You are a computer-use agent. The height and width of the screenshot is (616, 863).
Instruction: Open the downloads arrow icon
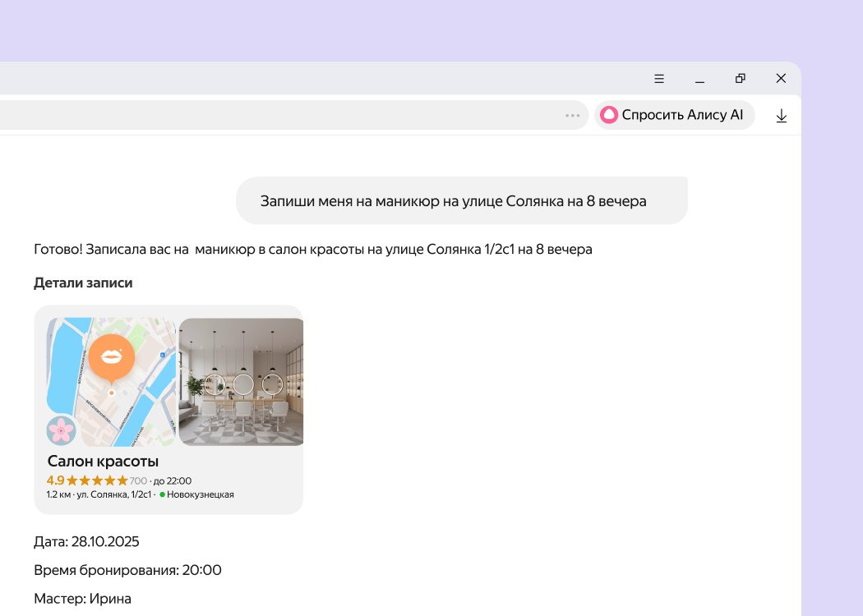point(781,116)
